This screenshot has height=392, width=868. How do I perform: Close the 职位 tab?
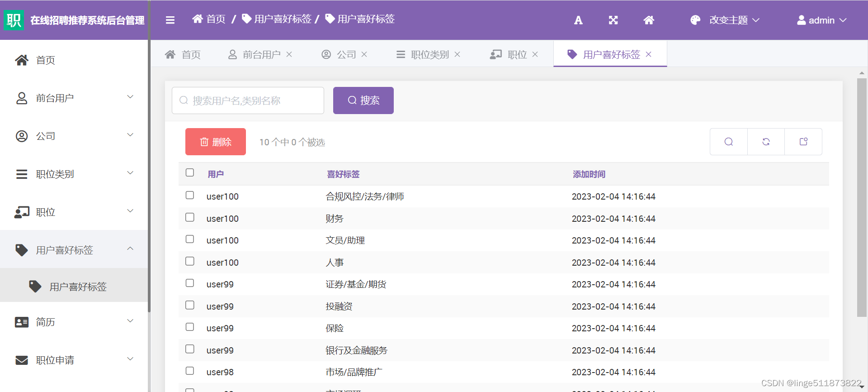point(535,54)
